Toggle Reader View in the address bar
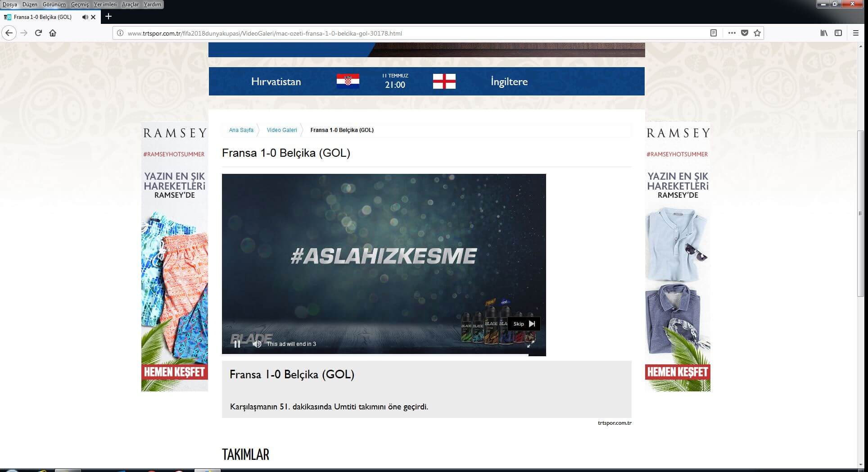This screenshot has height=472, width=868. pos(714,33)
